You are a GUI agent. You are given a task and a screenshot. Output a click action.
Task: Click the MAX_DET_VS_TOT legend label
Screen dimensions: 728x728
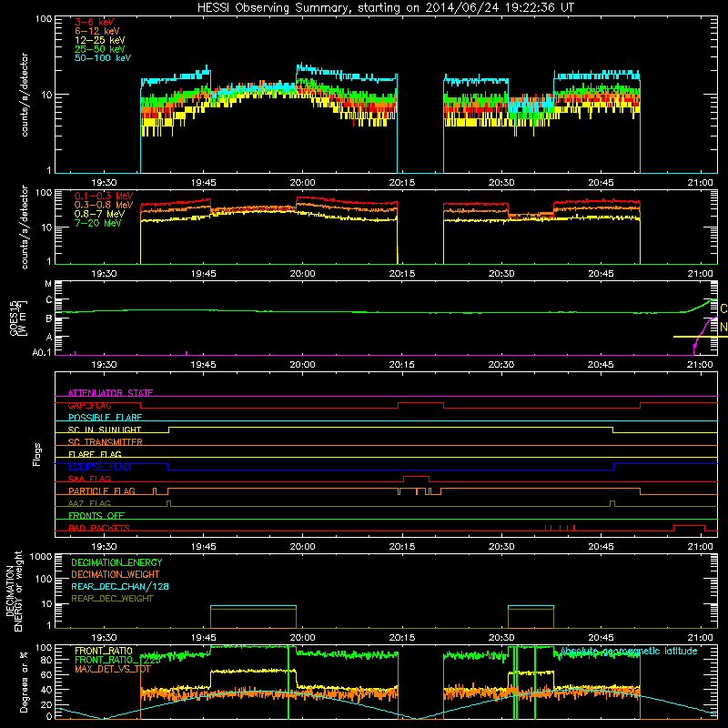point(112,669)
